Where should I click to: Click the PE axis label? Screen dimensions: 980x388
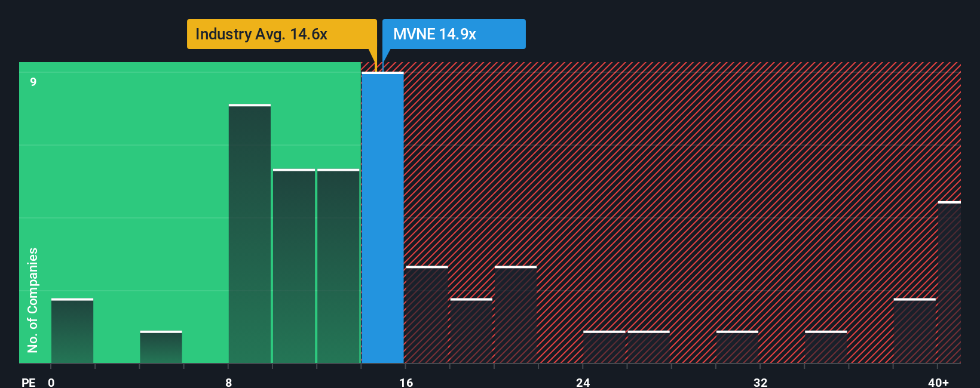[x=29, y=382]
